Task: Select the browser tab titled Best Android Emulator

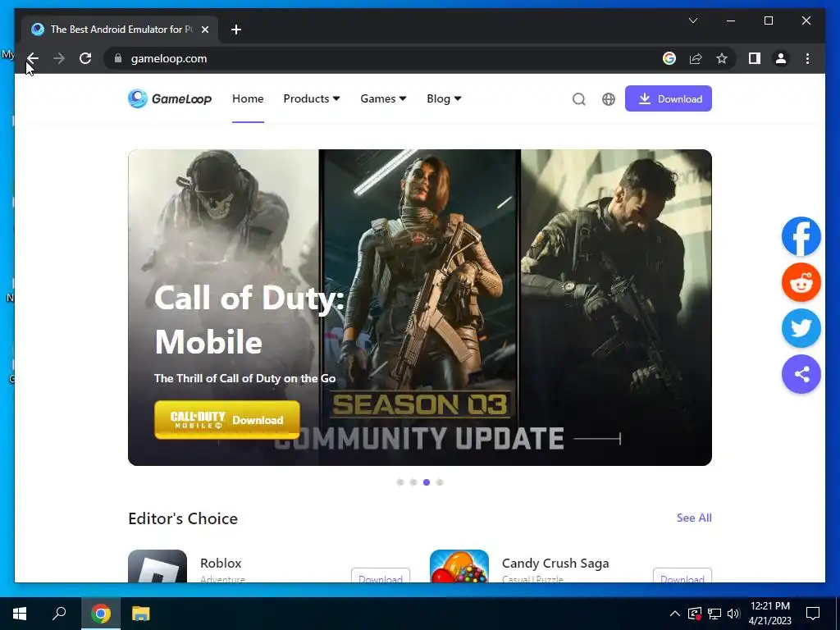Action: (121, 30)
